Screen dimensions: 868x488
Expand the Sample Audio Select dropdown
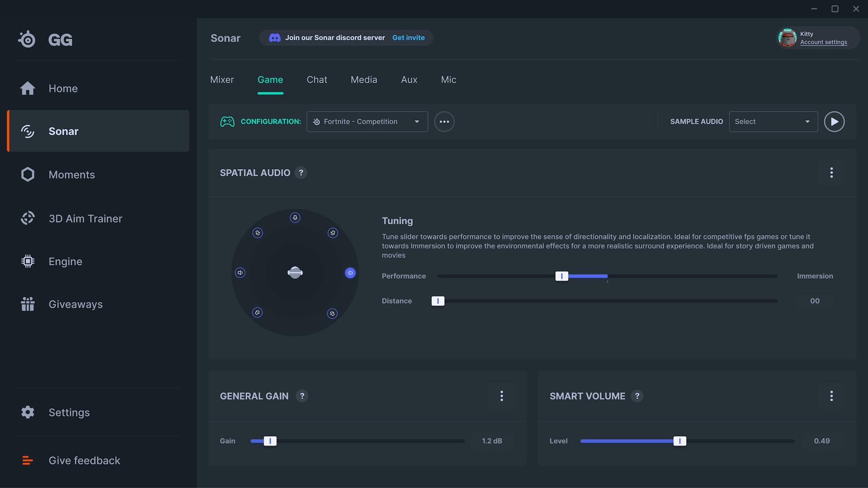click(x=773, y=122)
